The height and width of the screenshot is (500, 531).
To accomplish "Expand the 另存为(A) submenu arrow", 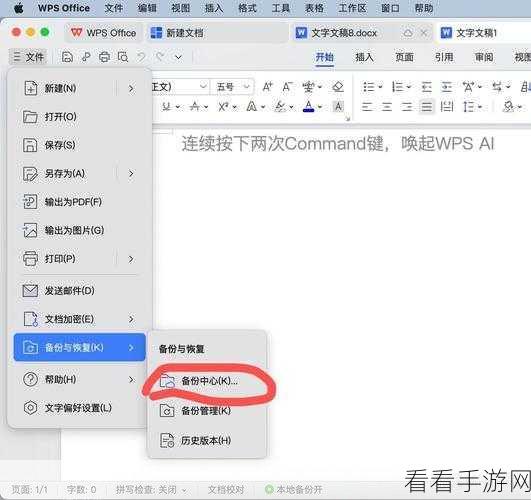I will coord(131,173).
